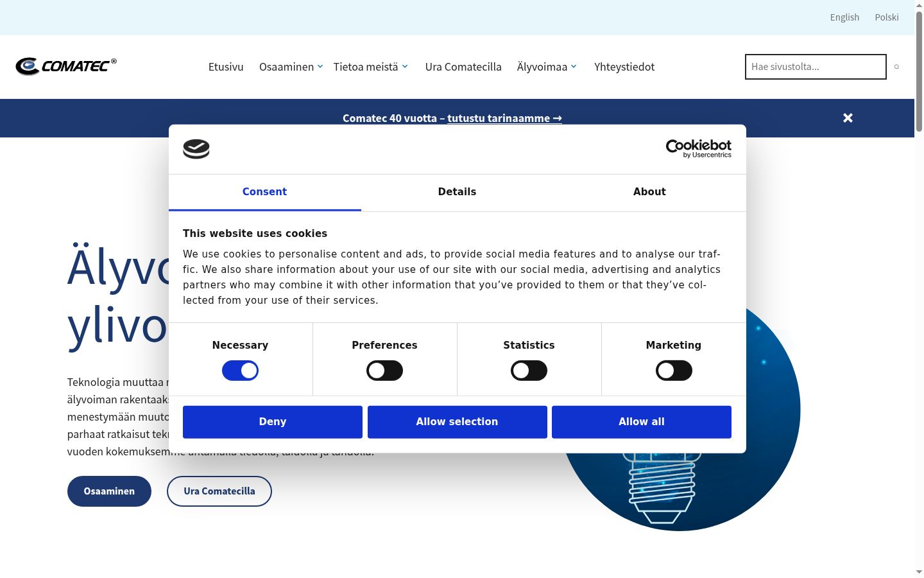The width and height of the screenshot is (924, 578).
Task: Switch site language to English
Action: pos(844,17)
